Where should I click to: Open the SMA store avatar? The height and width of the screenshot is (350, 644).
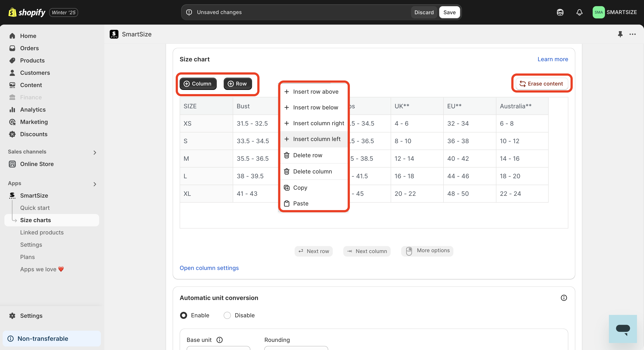(x=599, y=12)
